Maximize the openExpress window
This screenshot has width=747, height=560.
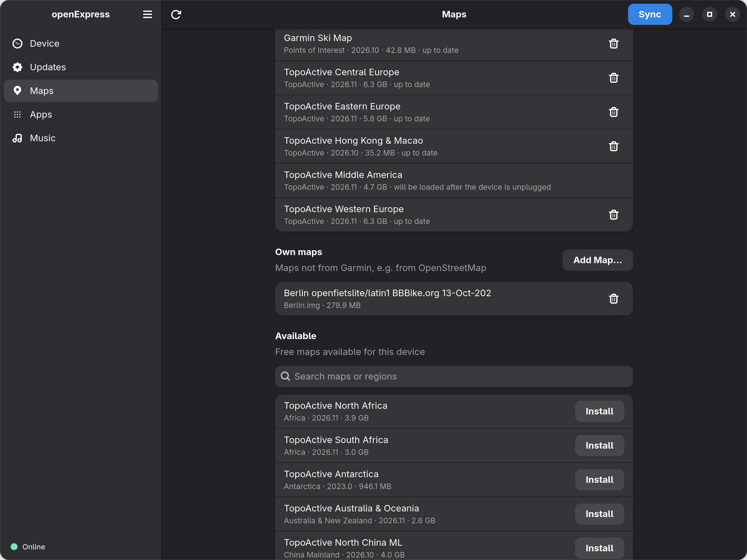pos(710,15)
